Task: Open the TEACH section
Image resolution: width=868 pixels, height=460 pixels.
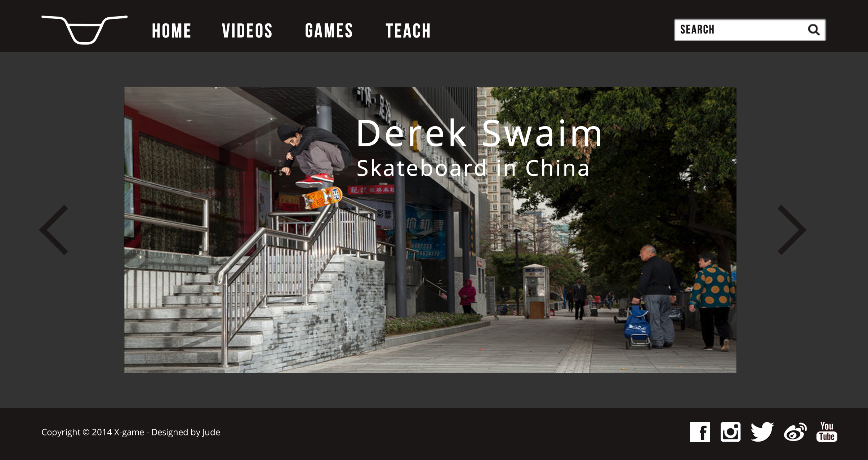Action: pyautogui.click(x=408, y=31)
